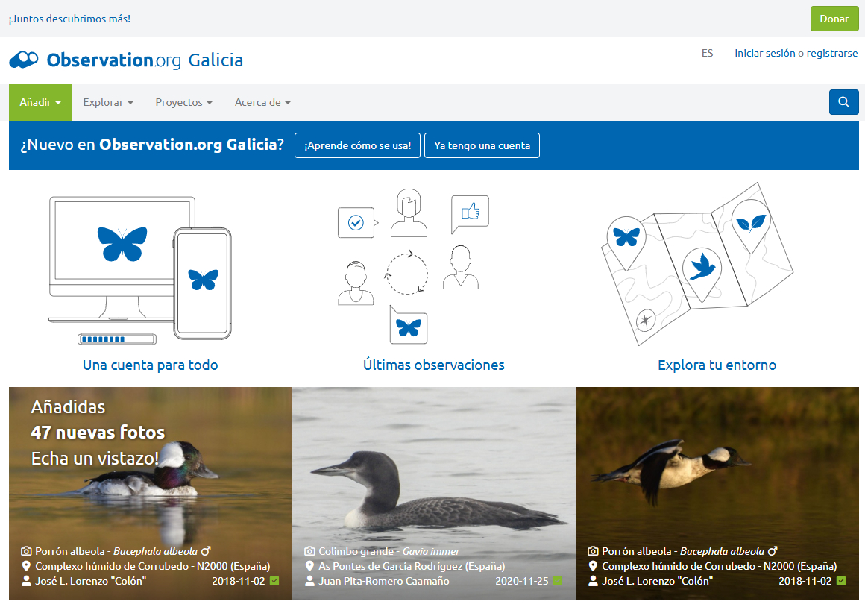Viewport: 865px width, 616px height.
Task: Click the Observation.org binoculars logo
Action: [x=24, y=60]
